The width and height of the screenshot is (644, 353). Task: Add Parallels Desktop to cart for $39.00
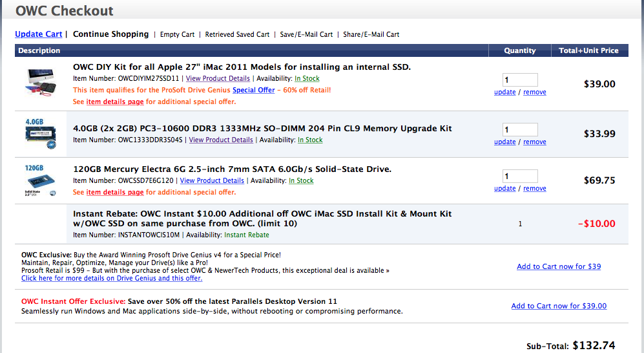[559, 306]
